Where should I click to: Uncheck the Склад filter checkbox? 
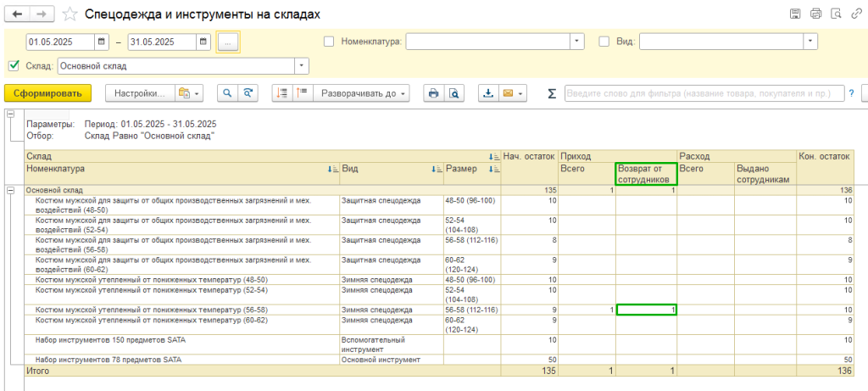(x=14, y=65)
